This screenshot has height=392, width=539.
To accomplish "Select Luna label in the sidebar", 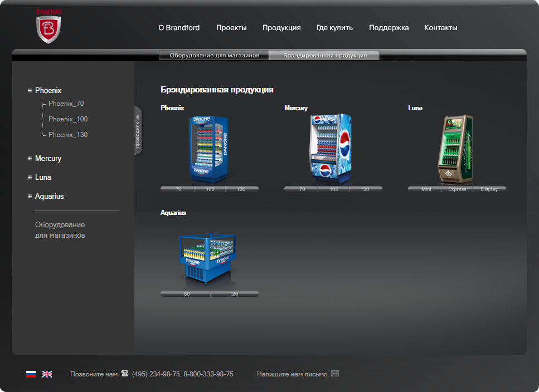I will (43, 178).
